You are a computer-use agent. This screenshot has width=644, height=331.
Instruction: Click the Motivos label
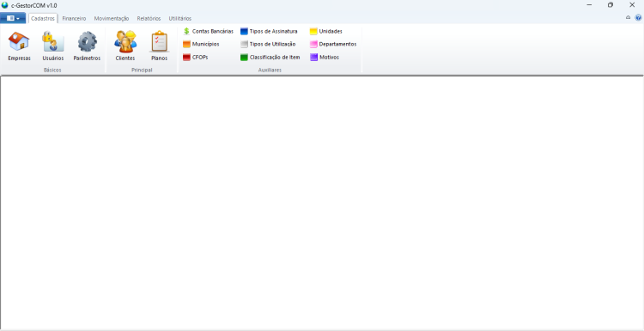click(x=329, y=58)
